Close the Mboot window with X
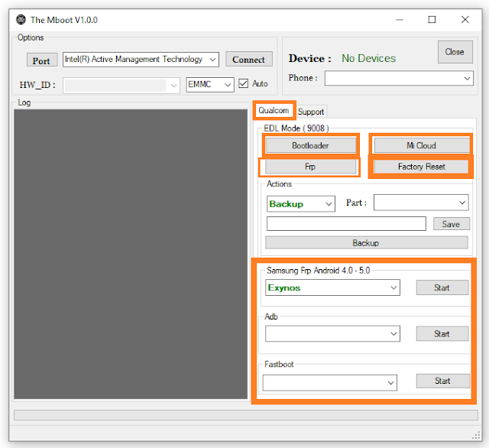Screen dimensions: 489x448 [465, 20]
